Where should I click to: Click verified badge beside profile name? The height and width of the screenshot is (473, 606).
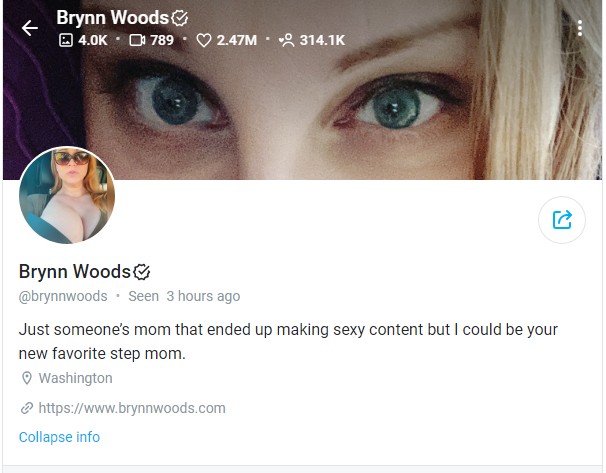[141, 272]
